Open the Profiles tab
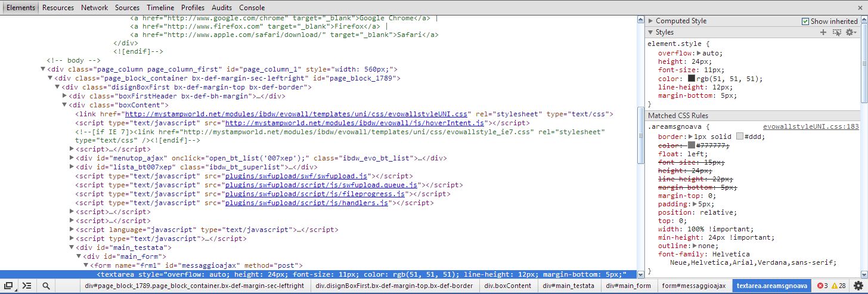868x294 pixels. point(193,8)
